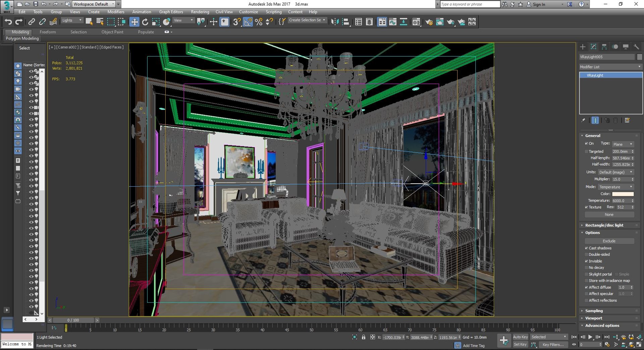Pick Select Object tool
This screenshot has height=350, width=644.
click(x=89, y=22)
